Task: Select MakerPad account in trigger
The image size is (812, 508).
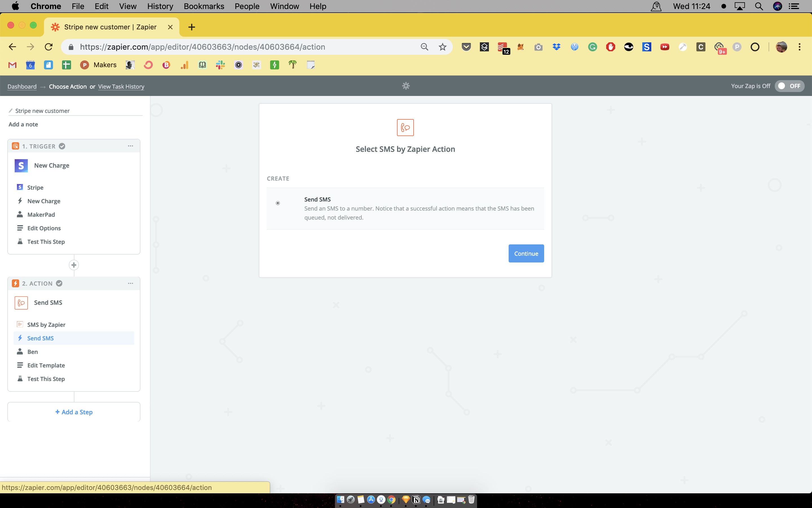Action: point(74,214)
